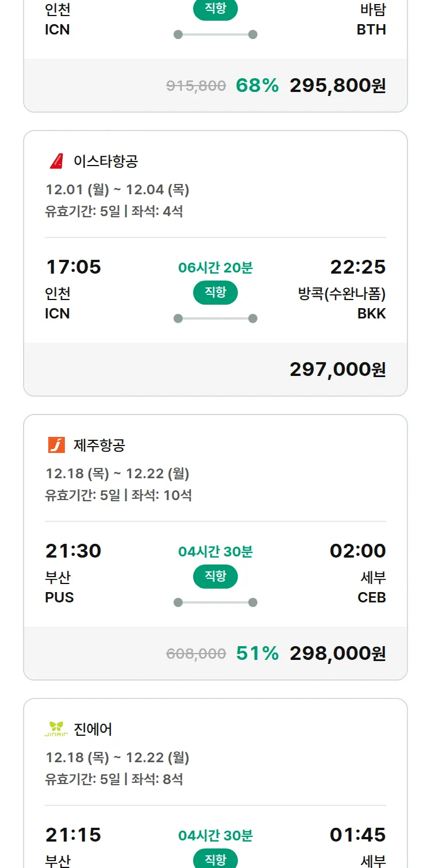
Task: Click the green Jin Air butterfly logo
Action: 56,729
